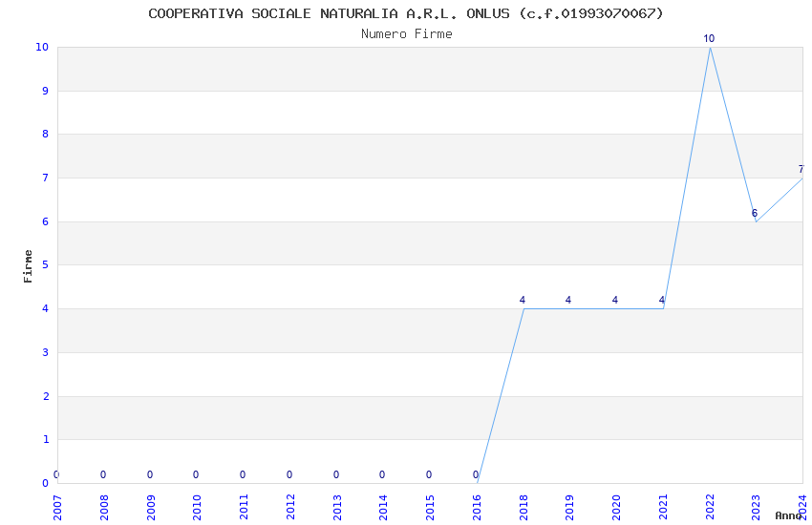Click y-axis tick label 7
This screenshot has width=812, height=525.
pyautogui.click(x=46, y=178)
